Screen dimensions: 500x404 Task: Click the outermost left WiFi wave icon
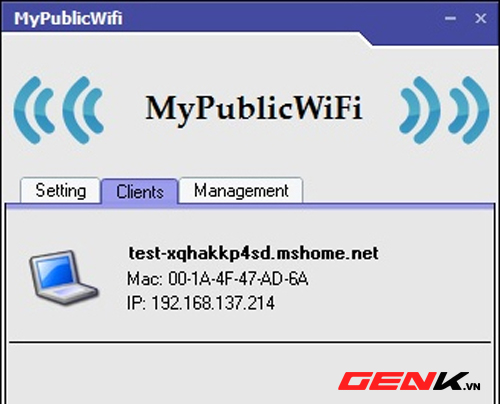[x=33, y=110]
